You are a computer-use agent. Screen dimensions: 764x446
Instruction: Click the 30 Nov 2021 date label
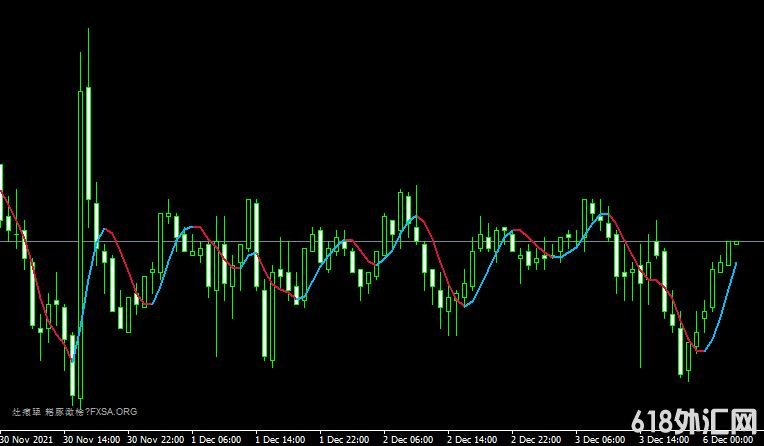coord(28,439)
